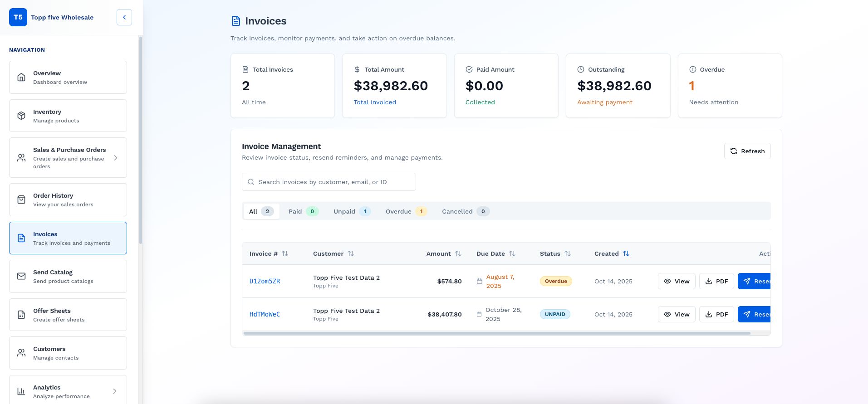The image size is (868, 404).
Task: Open Offer Sheets via the sheet icon
Action: (x=21, y=315)
